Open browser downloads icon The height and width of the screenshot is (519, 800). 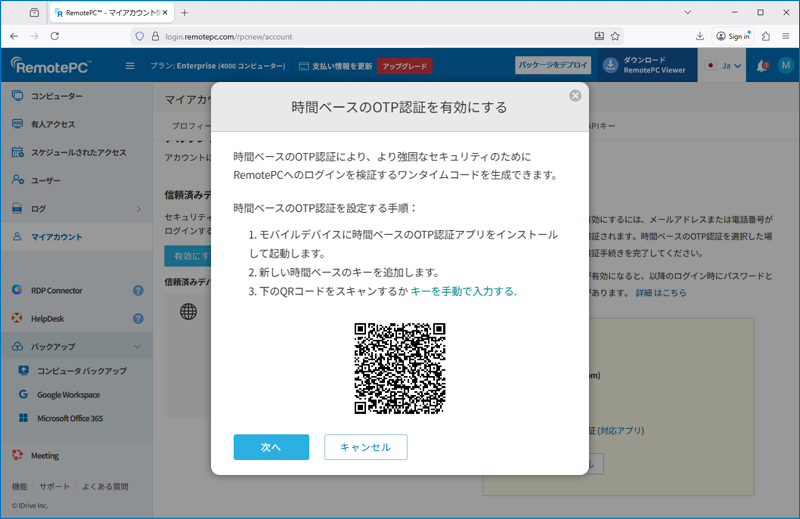[699, 36]
